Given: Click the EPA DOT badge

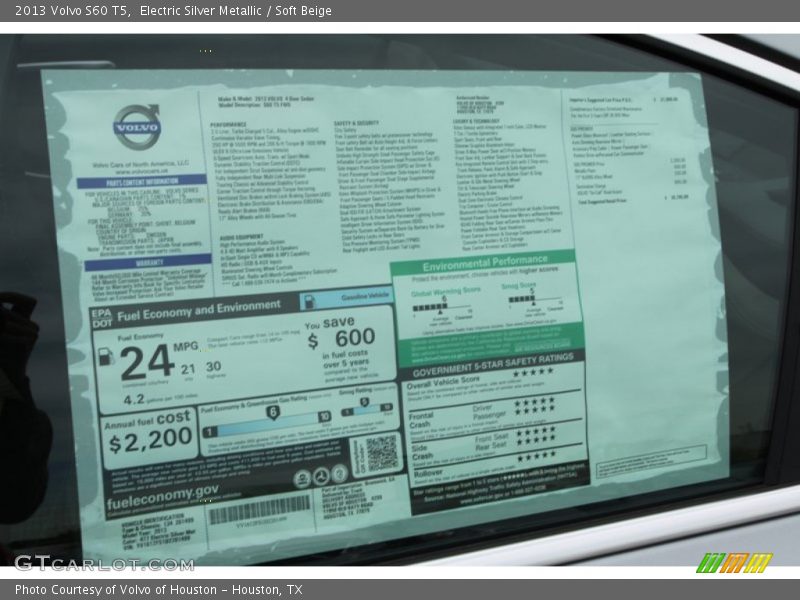Looking at the screenshot, I should coord(102,319).
